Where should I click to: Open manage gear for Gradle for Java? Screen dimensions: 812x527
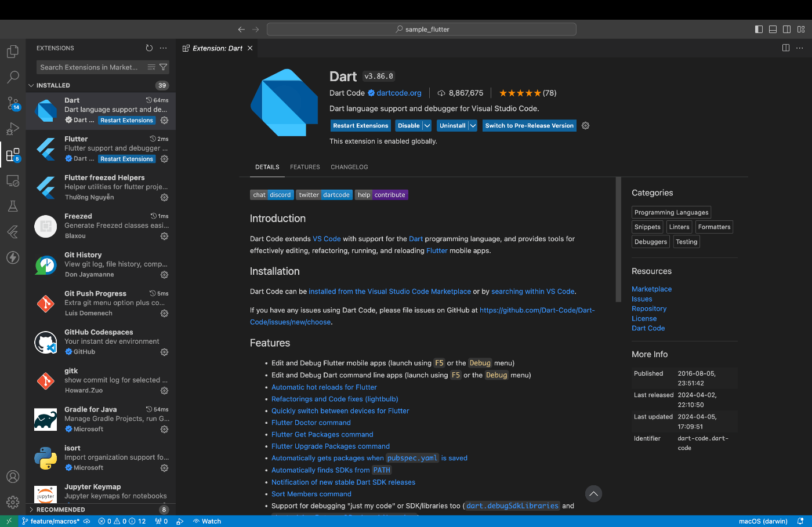(164, 430)
